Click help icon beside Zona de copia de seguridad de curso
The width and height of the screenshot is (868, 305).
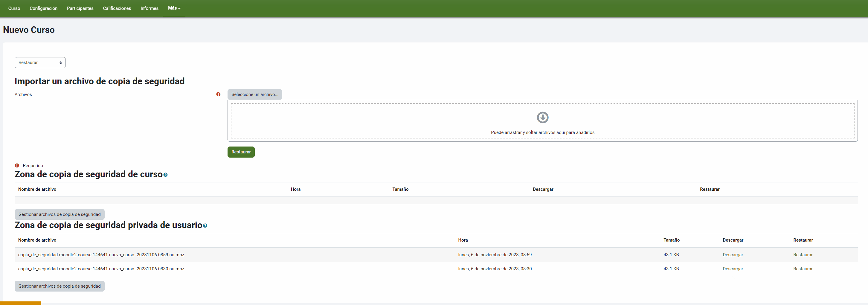click(x=165, y=175)
